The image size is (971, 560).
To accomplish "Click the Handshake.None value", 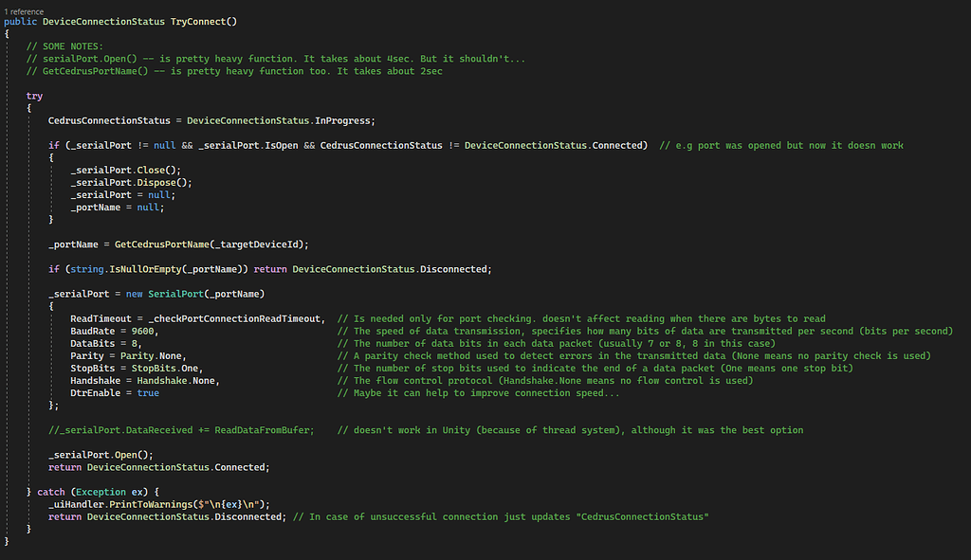I will (184, 380).
